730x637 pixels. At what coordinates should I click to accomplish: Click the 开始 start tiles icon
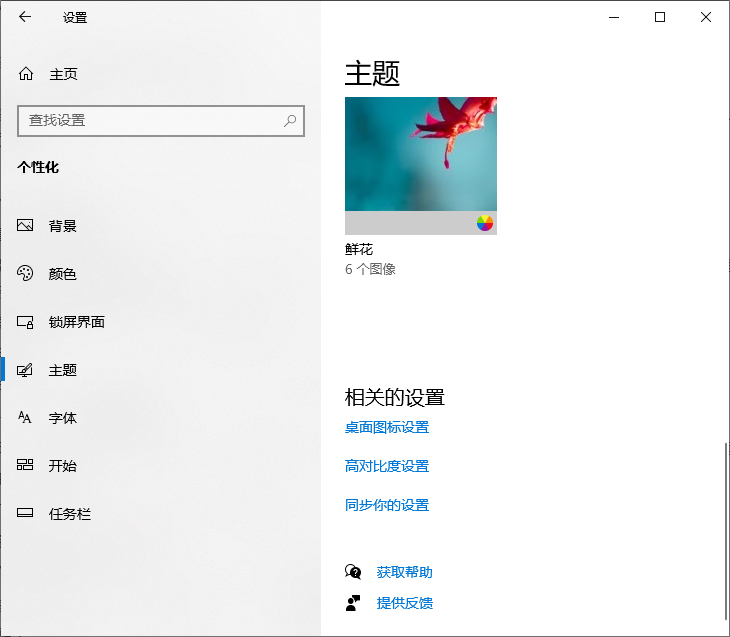point(25,465)
